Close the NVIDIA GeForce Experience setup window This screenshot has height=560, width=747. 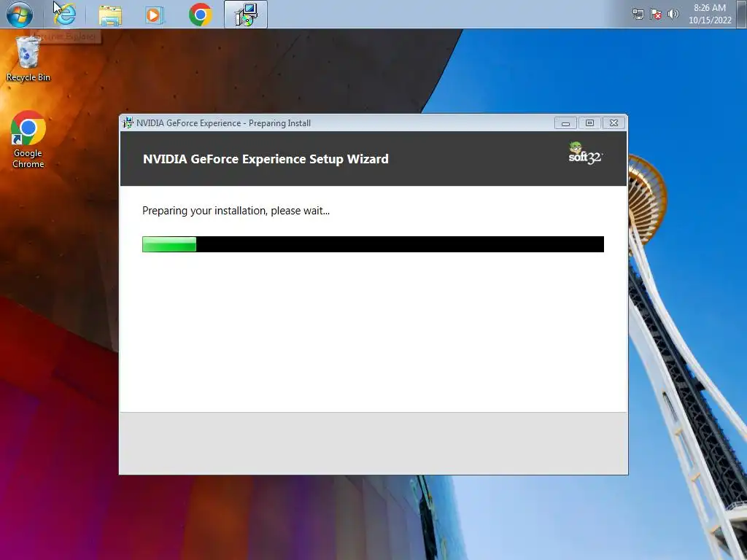pyautogui.click(x=614, y=123)
